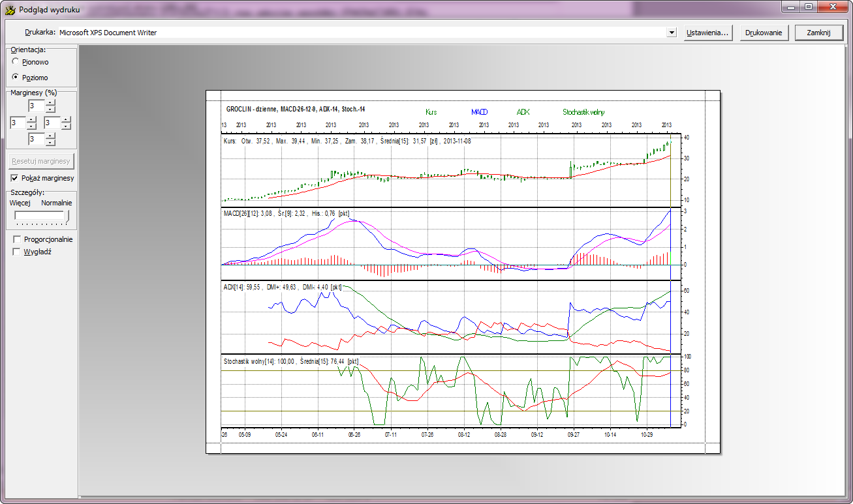This screenshot has width=853, height=504.
Task: Select the Poziomo orientation radio button
Action: (15, 78)
